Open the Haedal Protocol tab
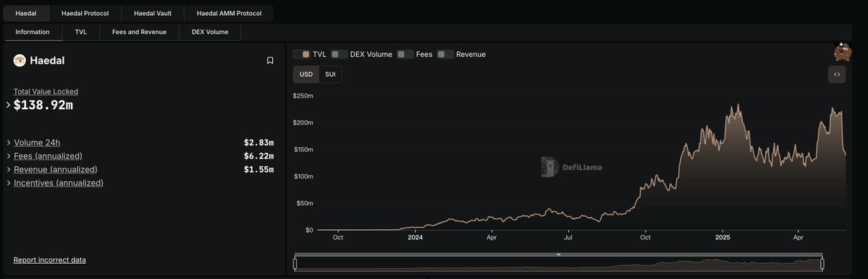868x279 pixels. pyautogui.click(x=85, y=13)
